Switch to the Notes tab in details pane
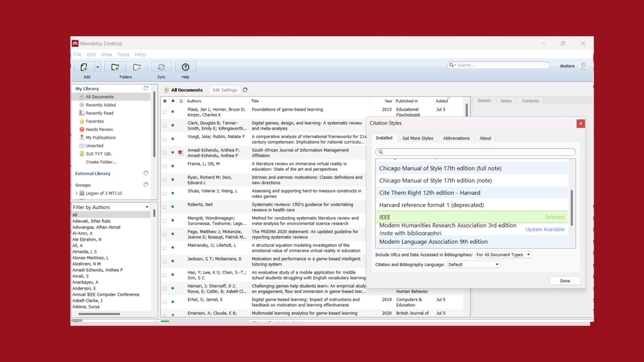Image resolution: width=644 pixels, height=362 pixels. pyautogui.click(x=506, y=101)
